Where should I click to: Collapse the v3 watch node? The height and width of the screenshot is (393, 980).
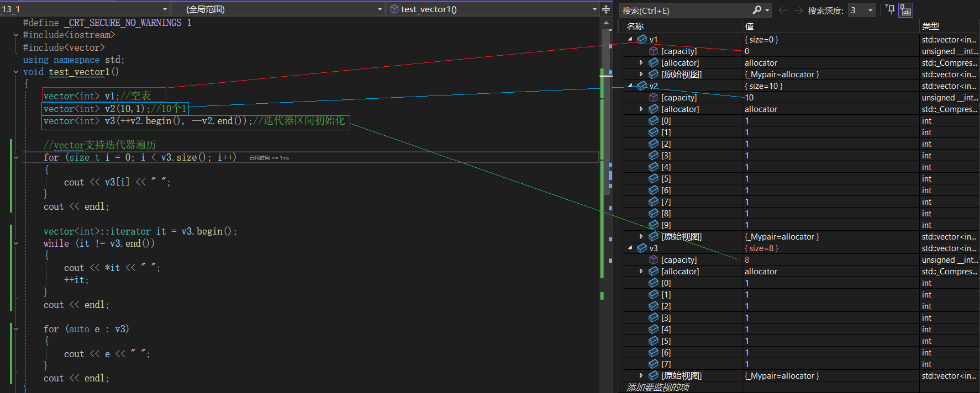click(630, 248)
